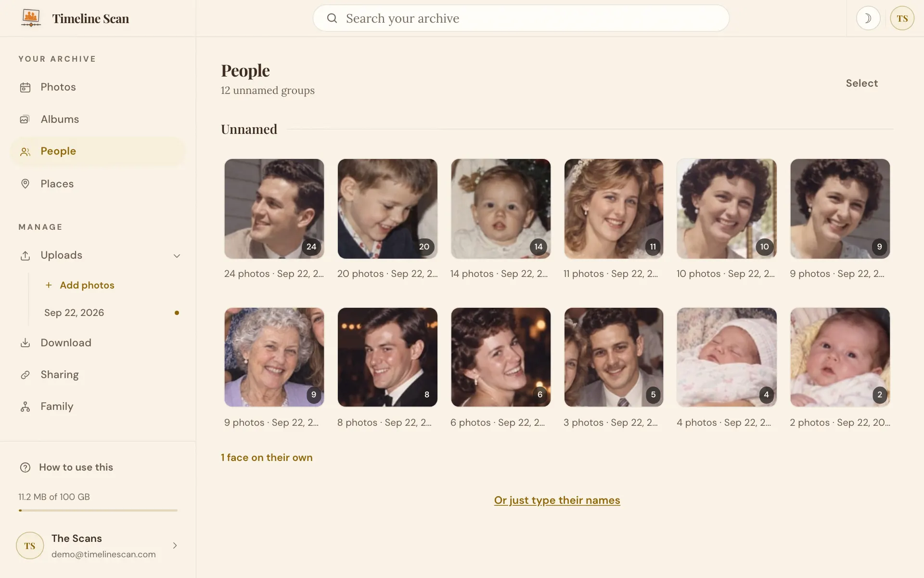
Task: Click the 5 badge on the suited man thumbnail
Action: 653,394
